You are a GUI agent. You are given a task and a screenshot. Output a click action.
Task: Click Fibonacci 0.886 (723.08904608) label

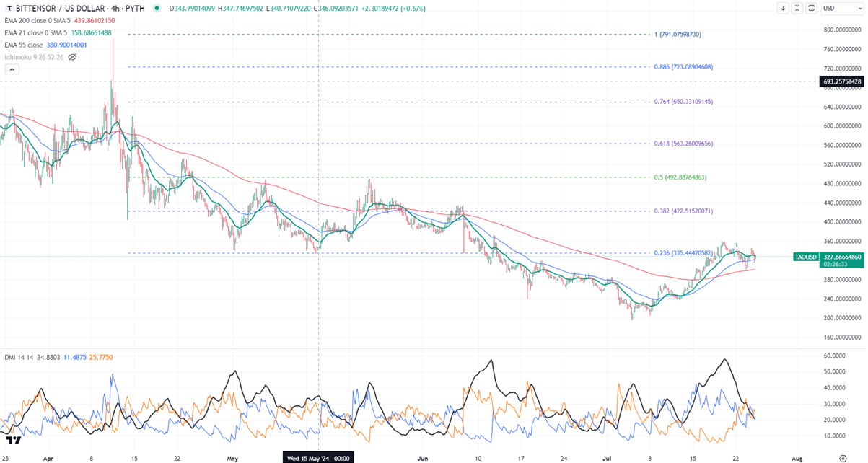(x=683, y=66)
